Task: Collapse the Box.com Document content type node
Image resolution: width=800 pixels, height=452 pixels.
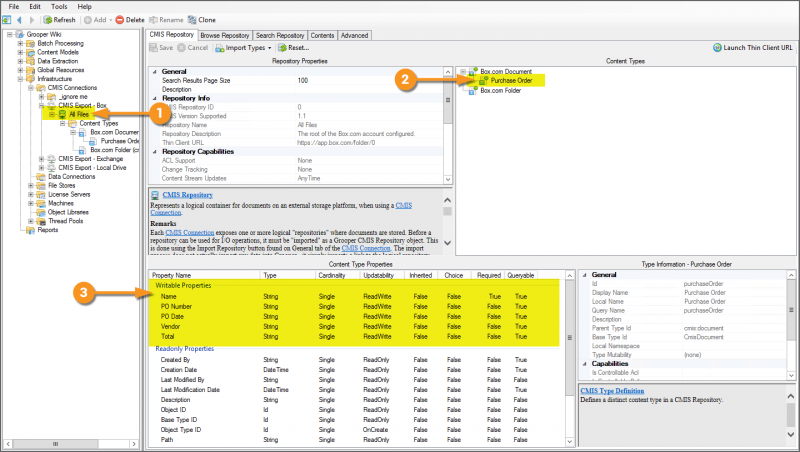Action: pos(462,71)
